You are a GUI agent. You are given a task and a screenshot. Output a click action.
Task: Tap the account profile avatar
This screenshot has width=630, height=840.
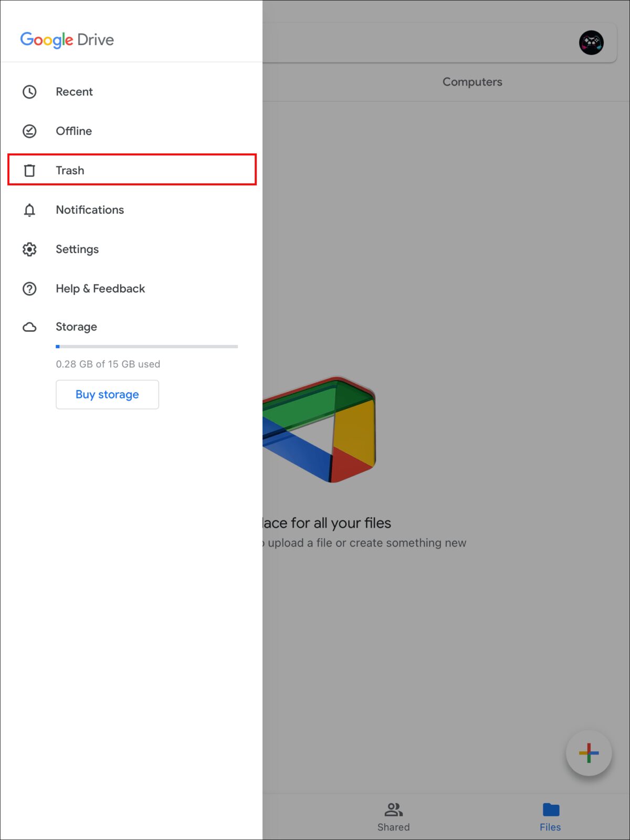pyautogui.click(x=591, y=43)
